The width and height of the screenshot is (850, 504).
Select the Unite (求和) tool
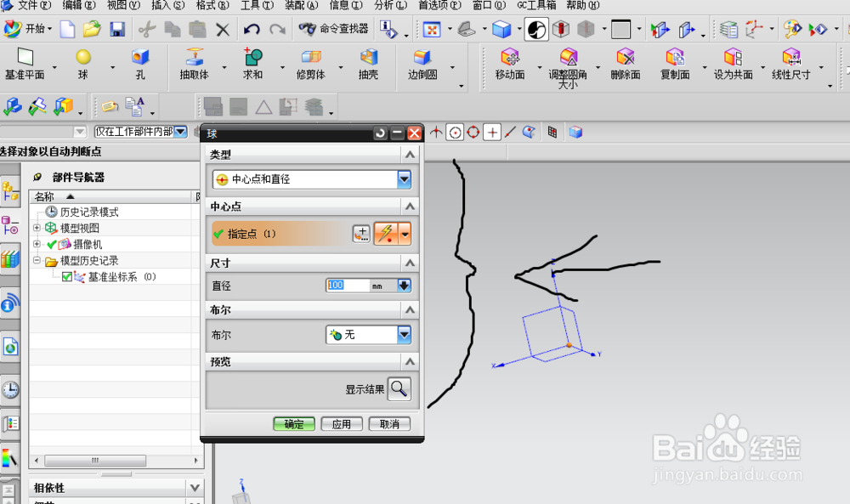click(x=252, y=65)
